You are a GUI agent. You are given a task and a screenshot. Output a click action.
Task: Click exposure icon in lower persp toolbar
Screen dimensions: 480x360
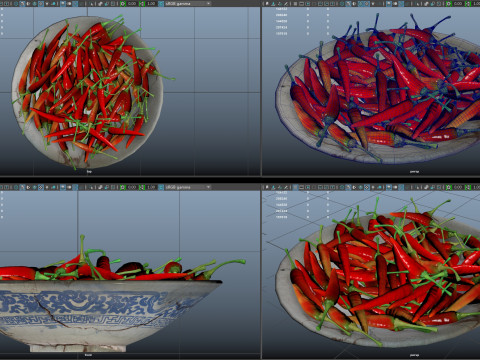point(449,187)
